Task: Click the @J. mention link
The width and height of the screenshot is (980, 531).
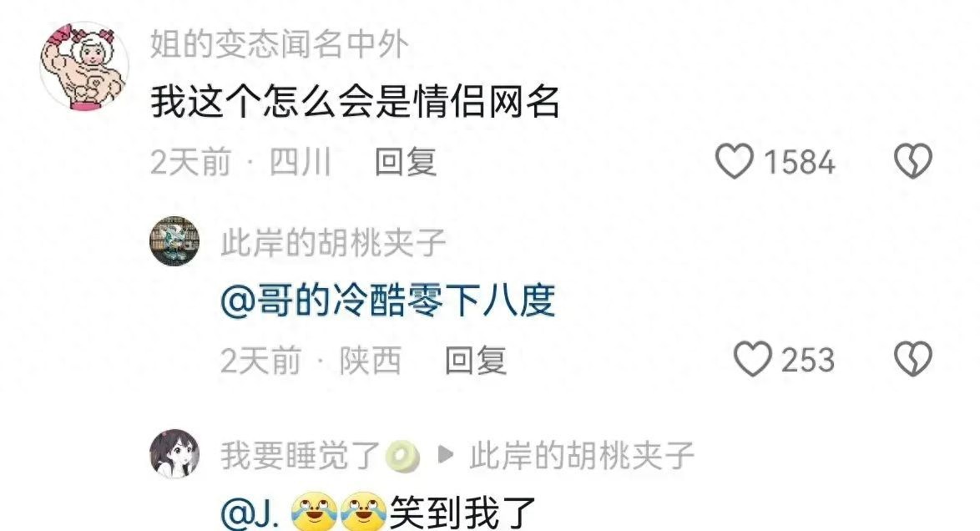Action: (x=250, y=513)
